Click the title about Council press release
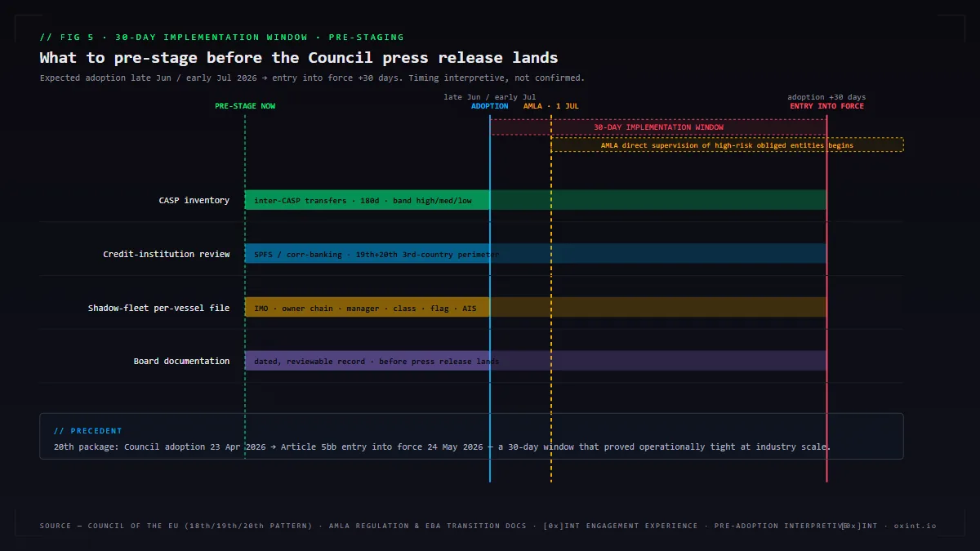The height and width of the screenshot is (551, 980). tap(299, 58)
